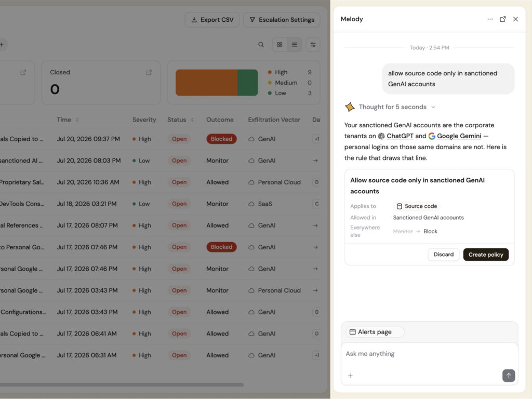Pop out the Melody chat window
This screenshot has height=399, width=532.
[503, 19]
